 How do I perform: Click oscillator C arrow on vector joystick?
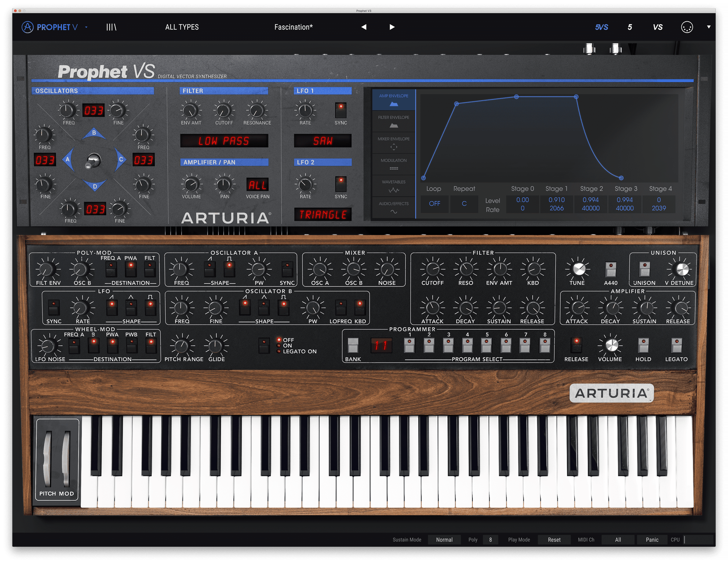(x=121, y=160)
